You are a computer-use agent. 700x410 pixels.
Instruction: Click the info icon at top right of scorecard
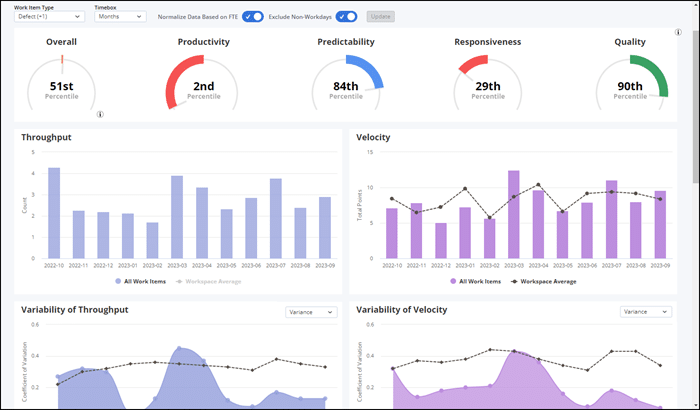(x=678, y=32)
